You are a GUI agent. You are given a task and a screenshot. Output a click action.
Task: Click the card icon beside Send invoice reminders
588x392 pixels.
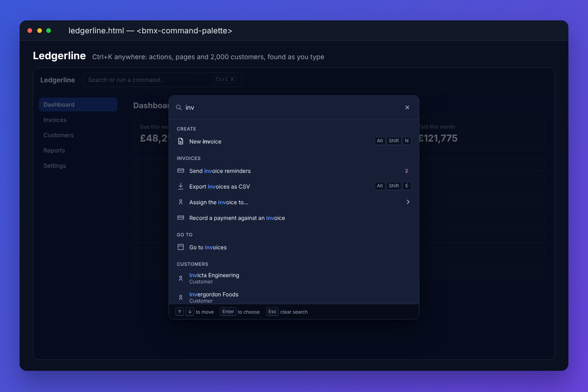point(181,171)
